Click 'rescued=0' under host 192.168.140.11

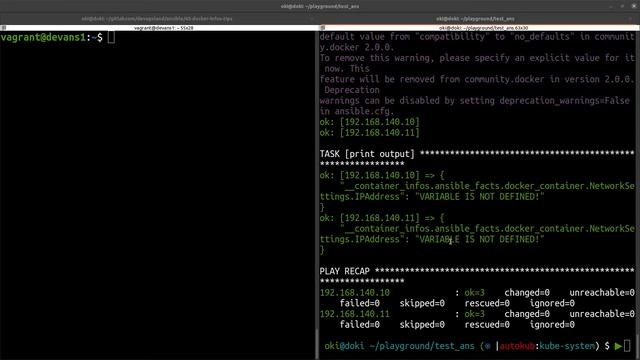[487, 324]
